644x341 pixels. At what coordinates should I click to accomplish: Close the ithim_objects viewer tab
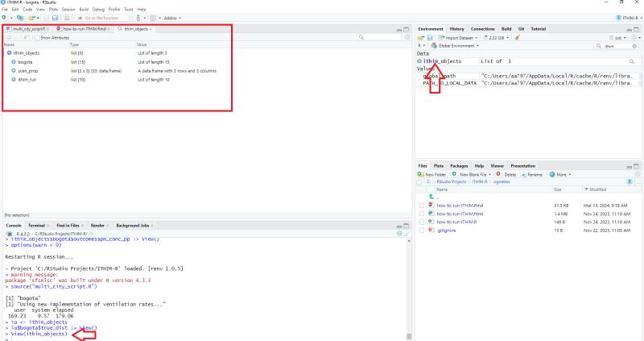click(151, 29)
